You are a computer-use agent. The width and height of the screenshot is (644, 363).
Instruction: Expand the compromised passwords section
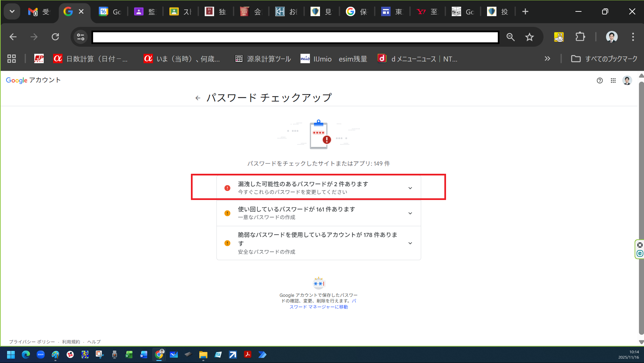pos(410,188)
